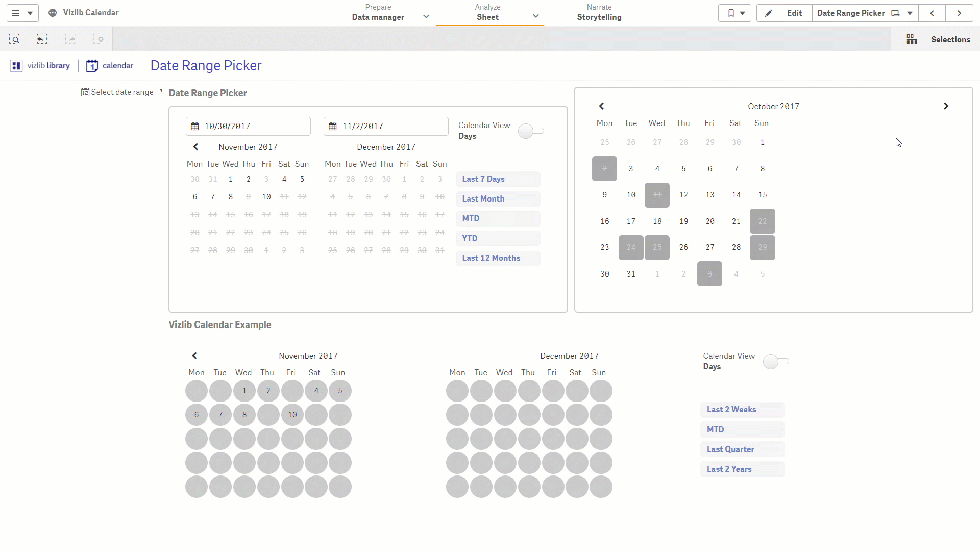Click calendar icon in 11/2/2017 field
The width and height of the screenshot is (980, 551).
[333, 127]
